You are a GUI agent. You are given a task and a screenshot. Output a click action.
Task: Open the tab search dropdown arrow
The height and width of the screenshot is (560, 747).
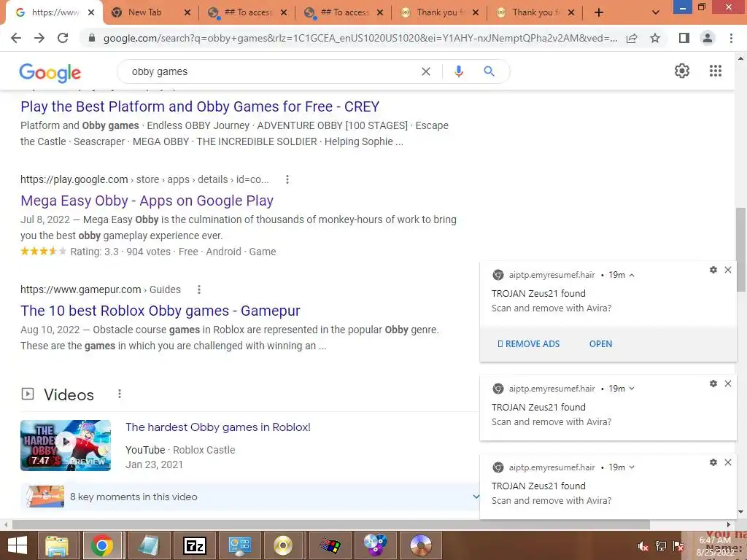tap(656, 12)
